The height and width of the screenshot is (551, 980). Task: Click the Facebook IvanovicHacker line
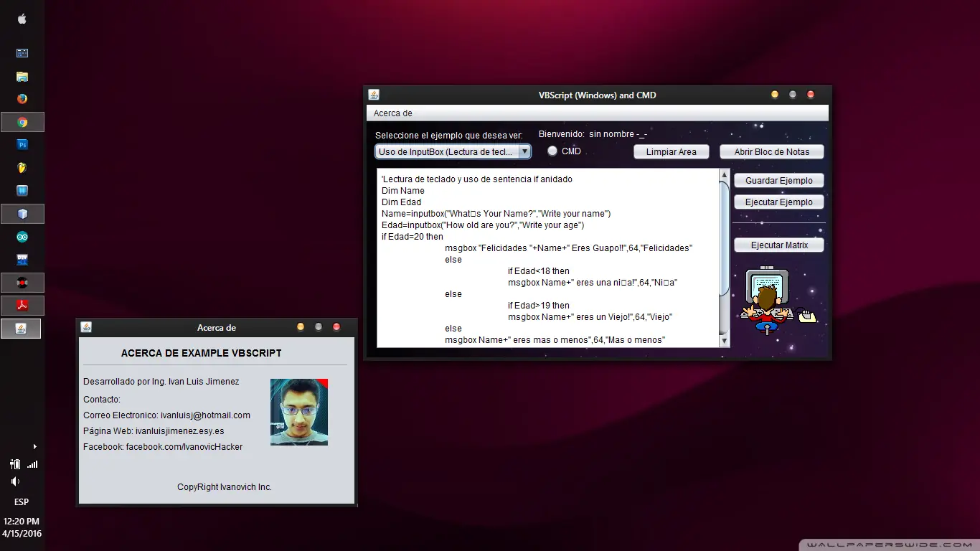coord(163,447)
